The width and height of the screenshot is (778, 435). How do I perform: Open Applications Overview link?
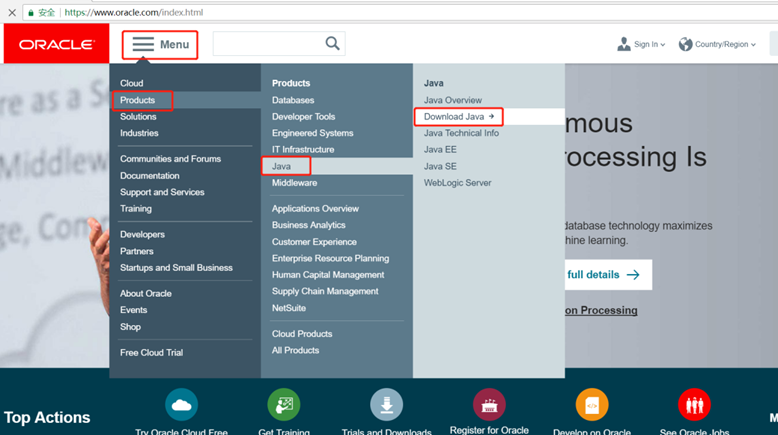click(315, 209)
